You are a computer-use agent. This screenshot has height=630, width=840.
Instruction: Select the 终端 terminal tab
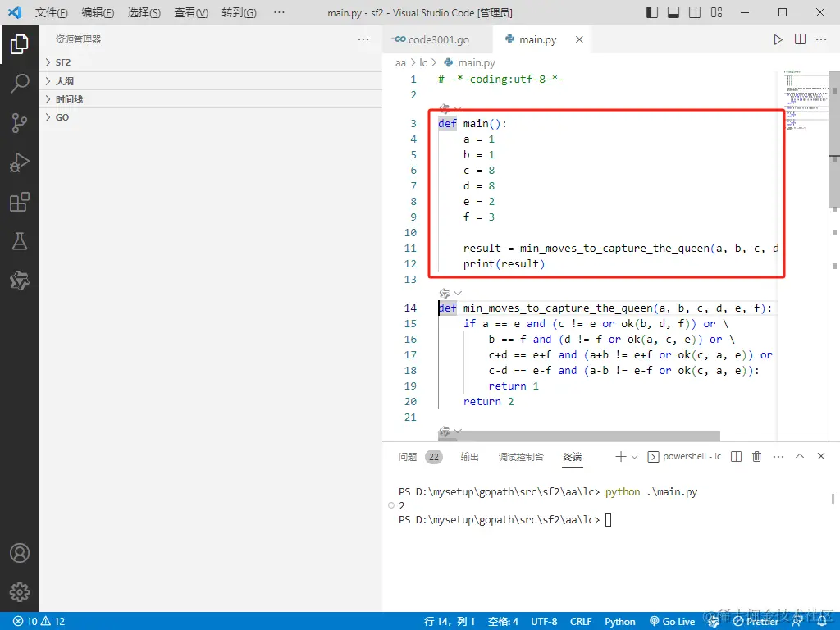point(572,457)
